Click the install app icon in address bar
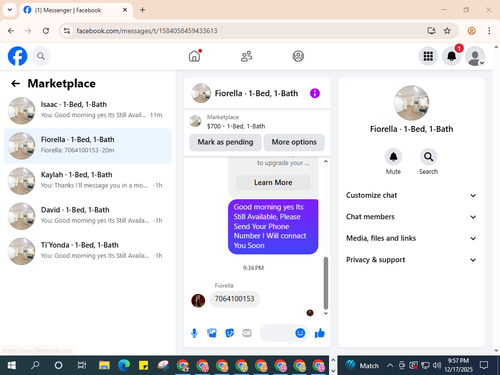 click(x=431, y=31)
